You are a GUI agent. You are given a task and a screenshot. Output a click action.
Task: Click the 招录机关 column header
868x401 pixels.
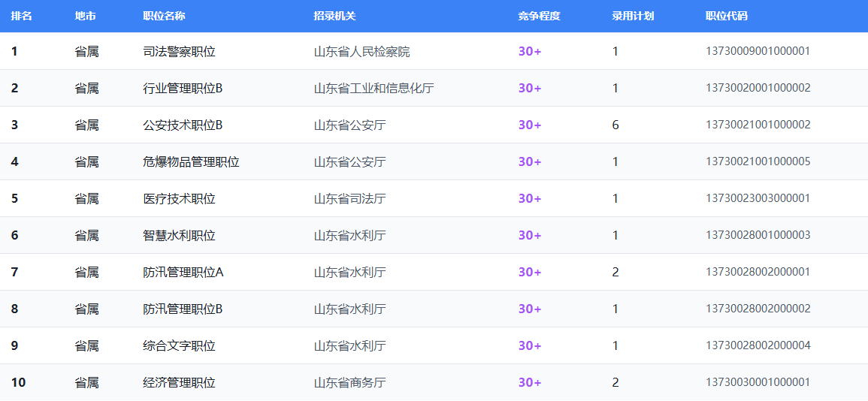(x=334, y=16)
